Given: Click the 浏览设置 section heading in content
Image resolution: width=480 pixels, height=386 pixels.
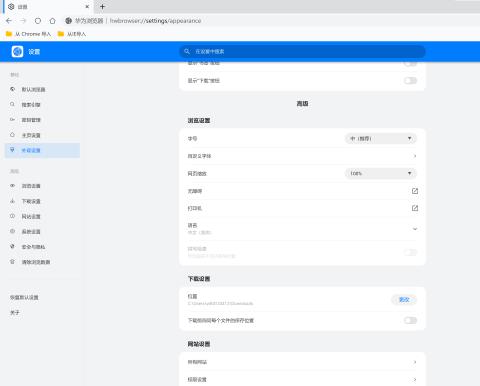Looking at the screenshot, I should (x=199, y=120).
